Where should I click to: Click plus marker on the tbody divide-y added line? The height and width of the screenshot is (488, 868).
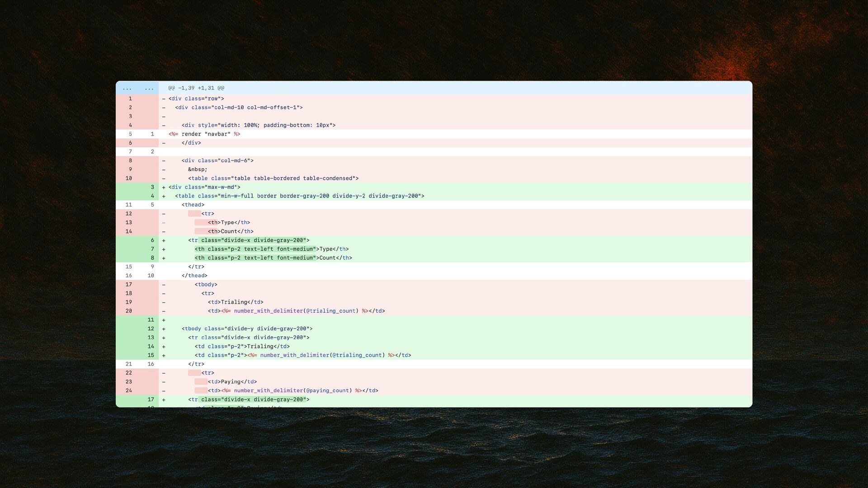(164, 329)
